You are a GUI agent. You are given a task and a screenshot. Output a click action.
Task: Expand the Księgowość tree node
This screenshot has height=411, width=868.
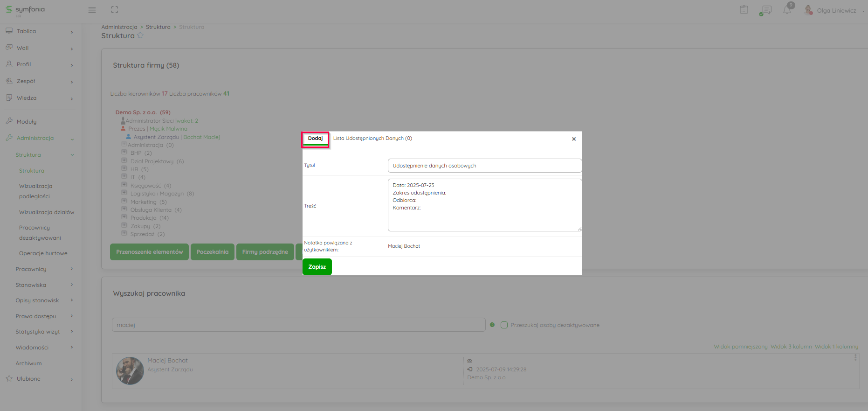[x=124, y=185]
